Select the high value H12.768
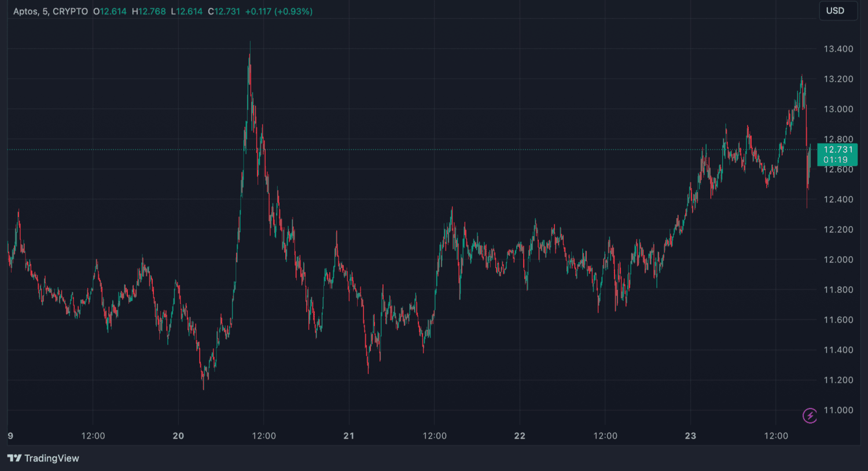This screenshot has width=868, height=471. (149, 12)
